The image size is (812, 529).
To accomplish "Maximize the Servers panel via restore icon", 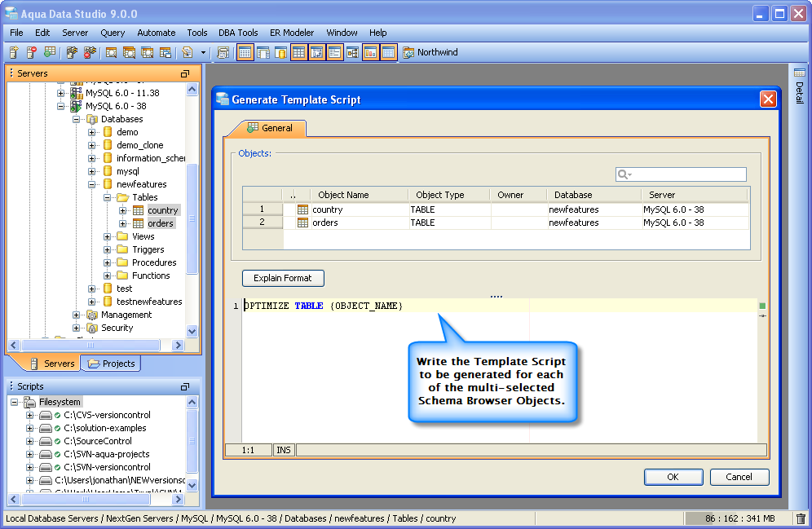I will point(185,73).
